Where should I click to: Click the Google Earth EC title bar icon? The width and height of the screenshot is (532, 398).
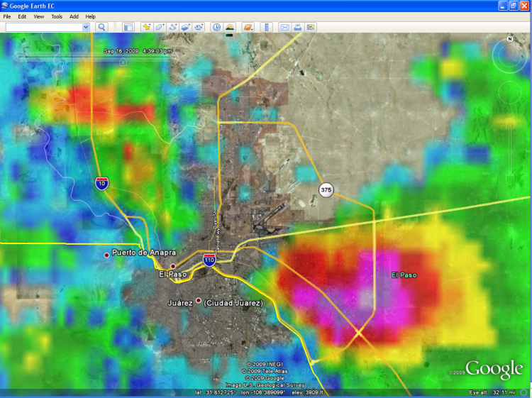5,6
